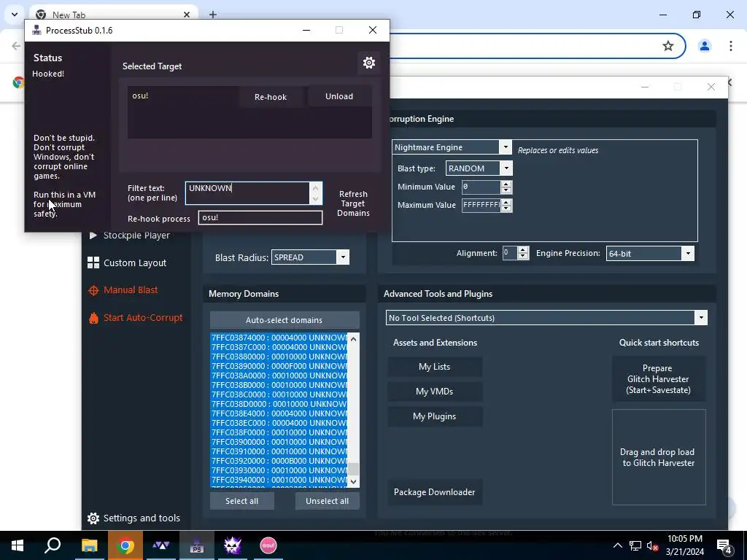Open ProcessStub settings gear icon
The width and height of the screenshot is (747, 560).
[368, 63]
